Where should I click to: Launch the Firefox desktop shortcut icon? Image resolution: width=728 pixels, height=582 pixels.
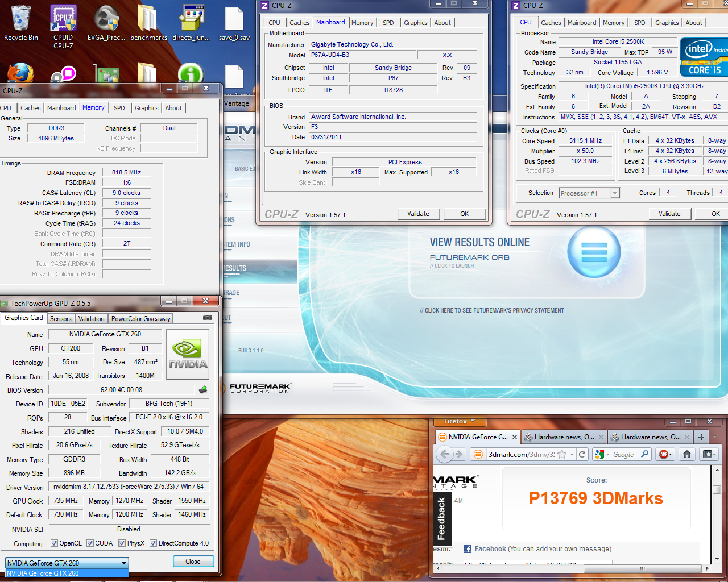[x=20, y=74]
